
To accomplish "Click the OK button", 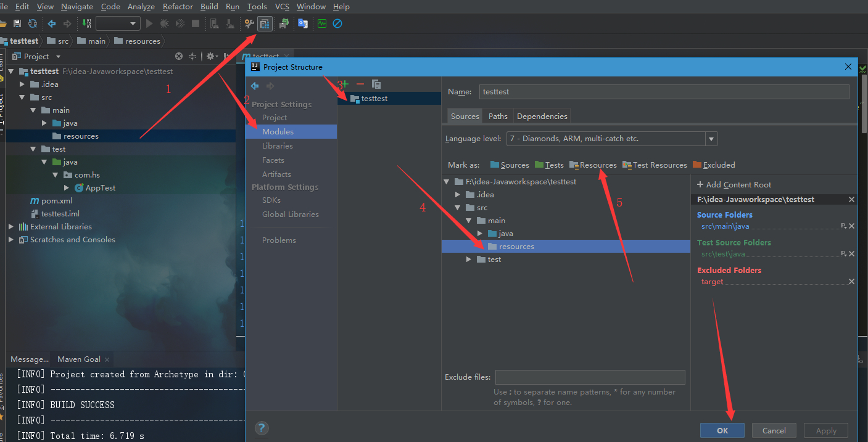I will coord(722,431).
